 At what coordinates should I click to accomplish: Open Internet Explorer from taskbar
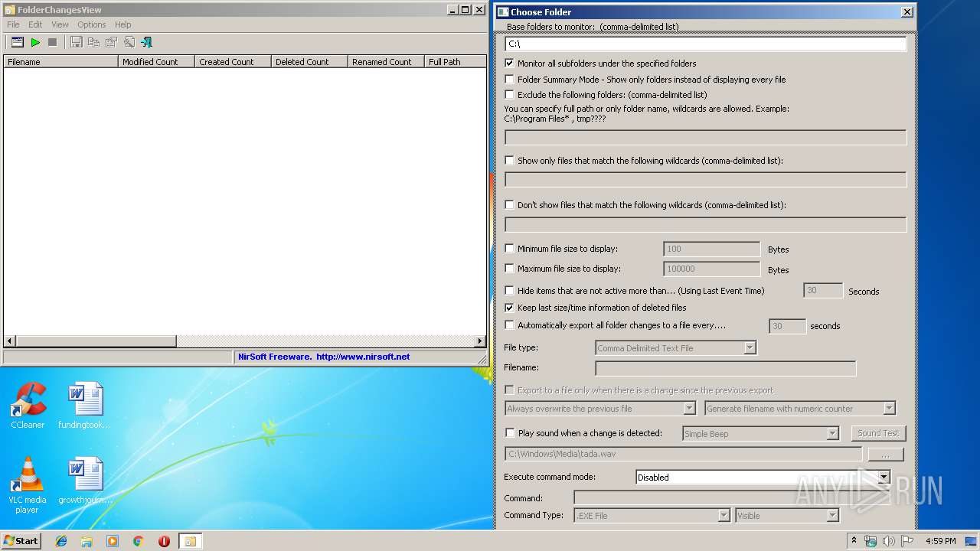pos(61,541)
